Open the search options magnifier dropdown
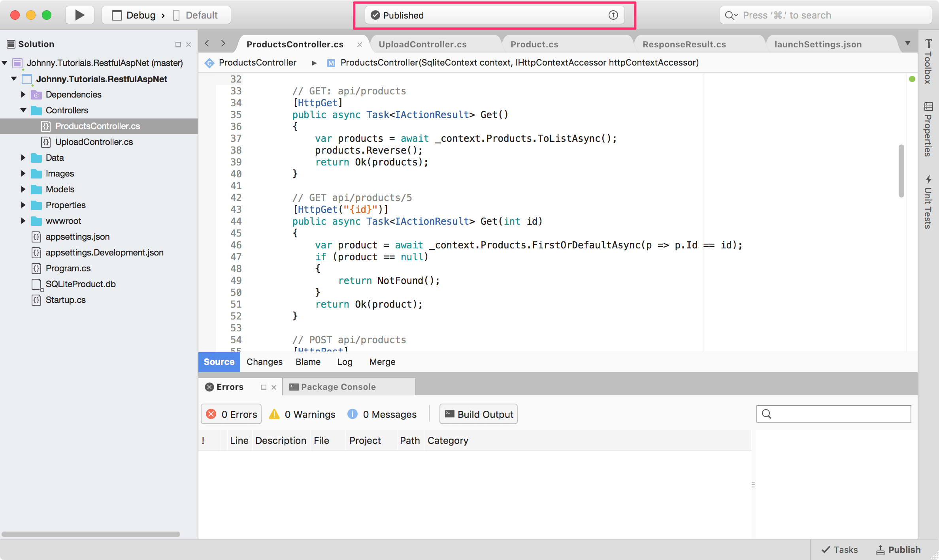 [x=731, y=15]
